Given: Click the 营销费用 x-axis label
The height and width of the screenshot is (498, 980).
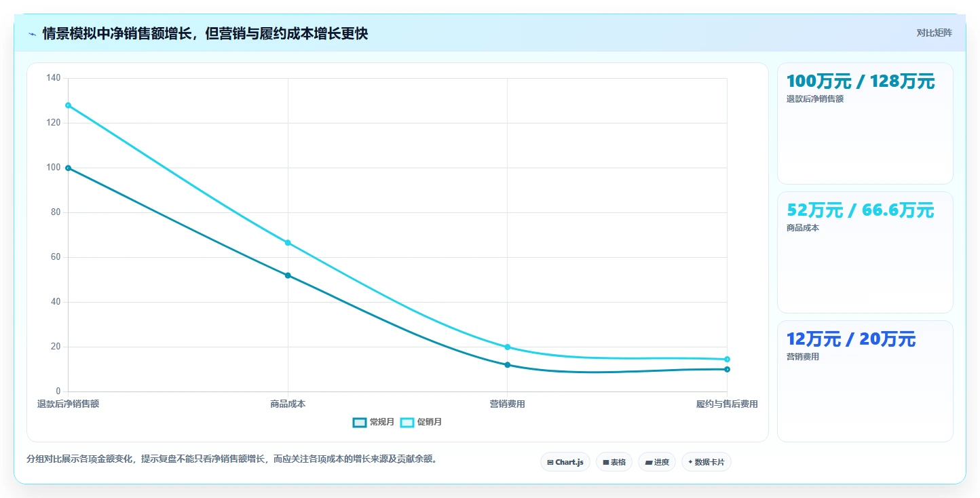Looking at the screenshot, I should click(x=507, y=404).
